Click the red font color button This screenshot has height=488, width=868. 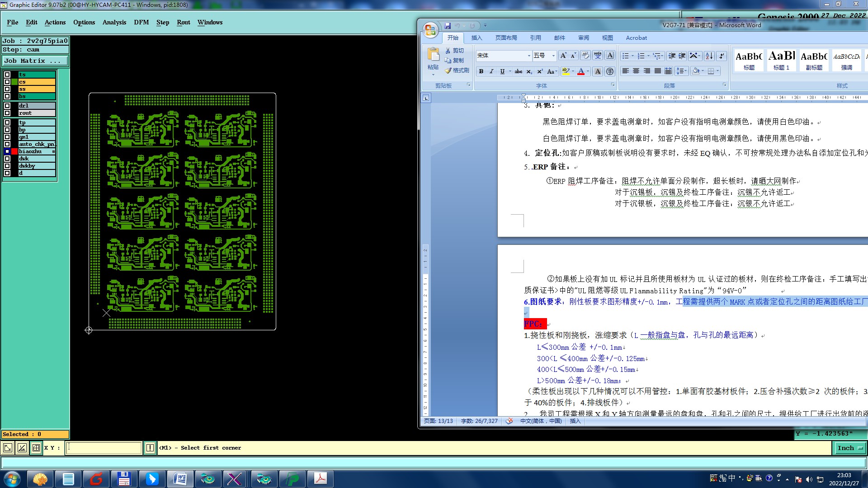point(581,71)
